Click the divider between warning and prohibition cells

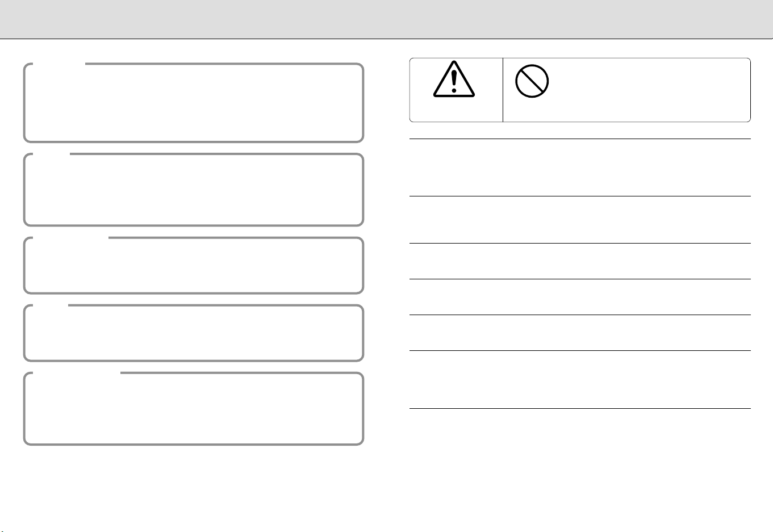(503, 90)
